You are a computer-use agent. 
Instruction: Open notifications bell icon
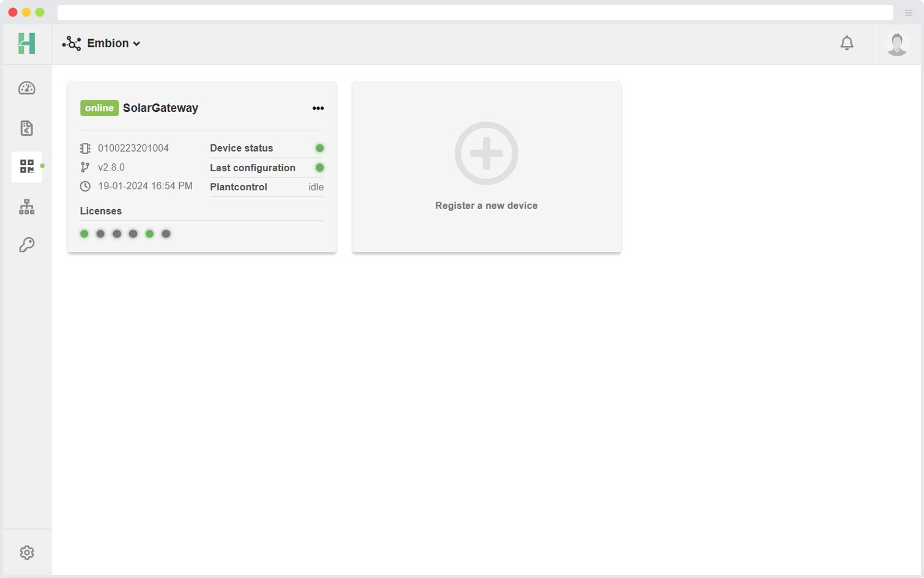pyautogui.click(x=847, y=43)
